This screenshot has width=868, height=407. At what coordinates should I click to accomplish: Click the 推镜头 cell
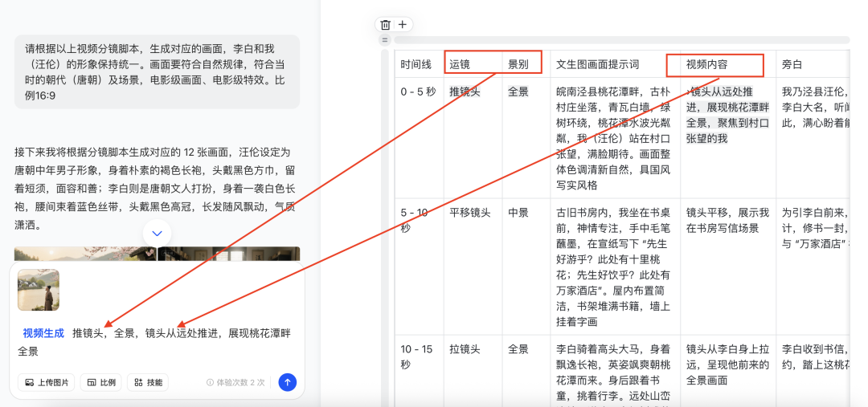tap(473, 138)
